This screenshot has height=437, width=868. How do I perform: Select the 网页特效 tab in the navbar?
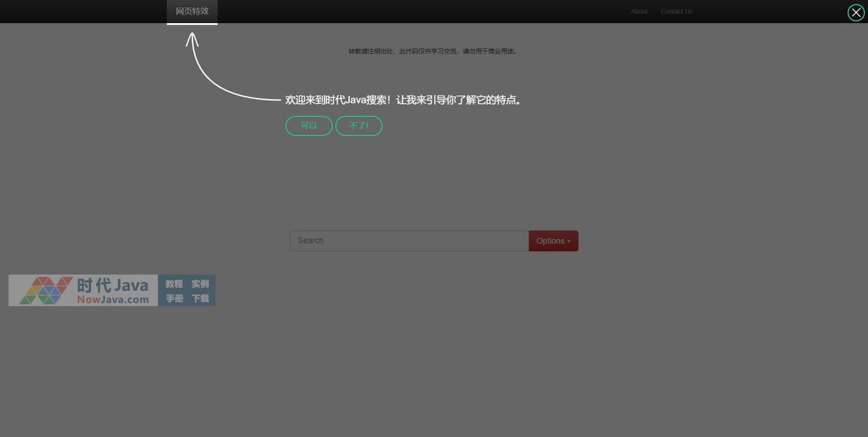192,11
